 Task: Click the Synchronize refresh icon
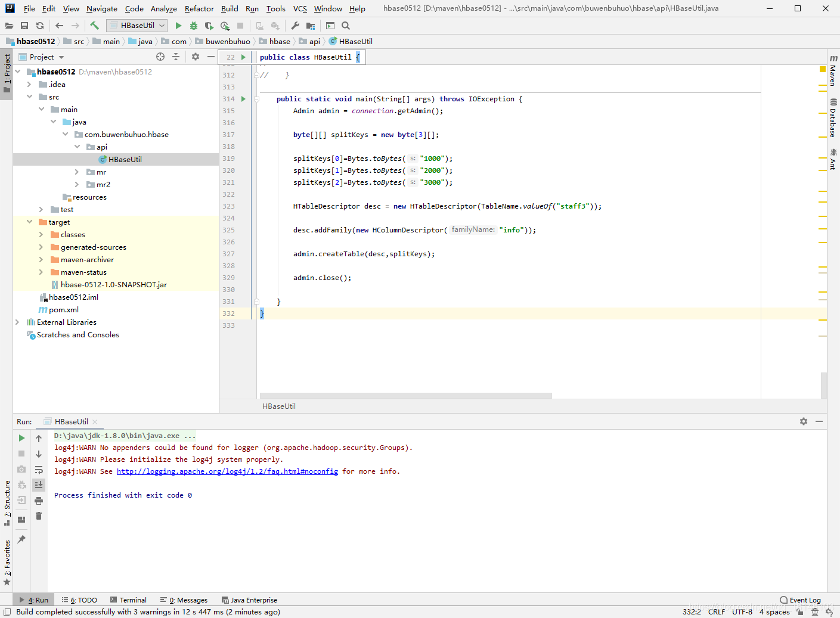point(40,26)
